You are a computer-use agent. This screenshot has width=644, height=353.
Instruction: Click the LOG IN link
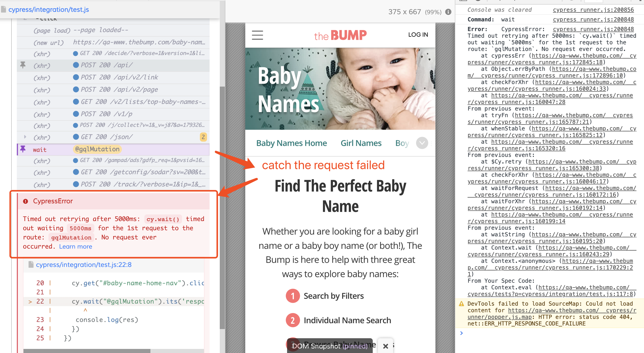[418, 35]
